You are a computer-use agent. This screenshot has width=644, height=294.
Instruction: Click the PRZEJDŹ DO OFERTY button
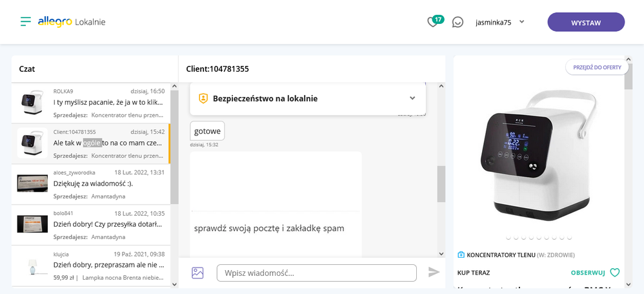597,67
